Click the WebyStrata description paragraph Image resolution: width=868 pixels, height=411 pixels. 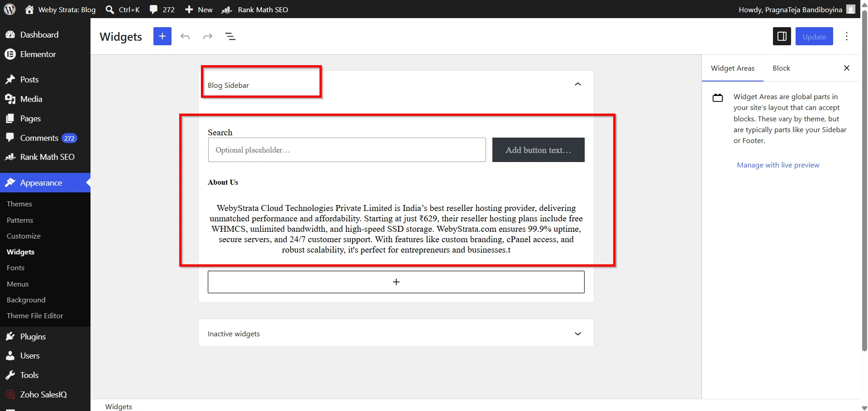coord(396,229)
